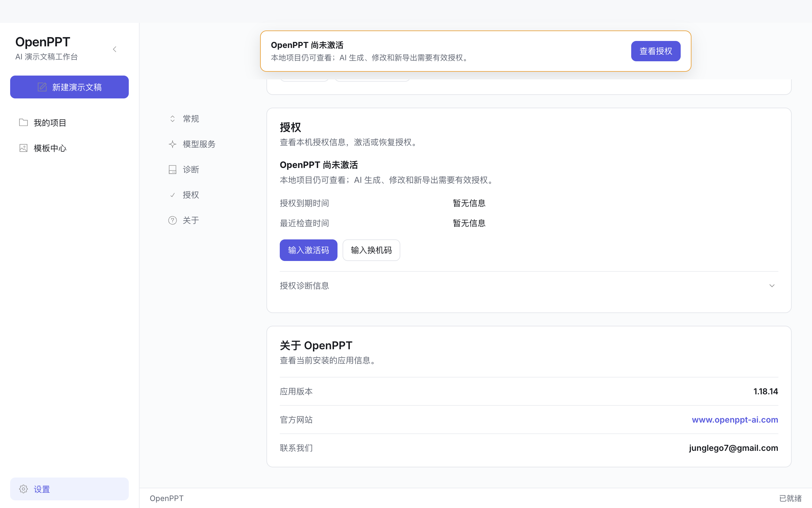Click the version number 1.18.14
The width and height of the screenshot is (812, 508).
pyautogui.click(x=766, y=391)
